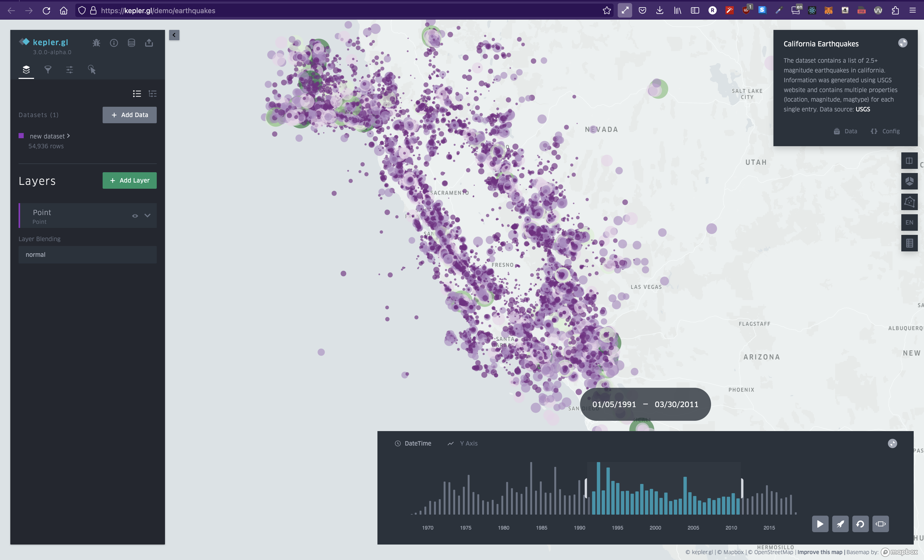The width and height of the screenshot is (924, 560).
Task: Open the kepler.gl attribution link
Action: [x=699, y=552]
